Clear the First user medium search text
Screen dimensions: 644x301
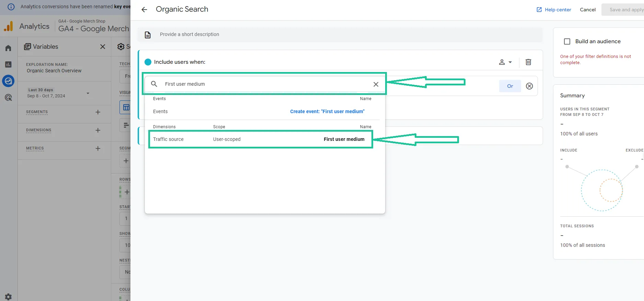coord(376,84)
